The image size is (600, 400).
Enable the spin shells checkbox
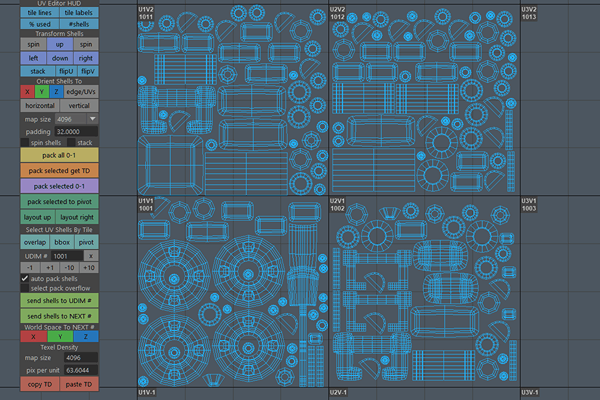[x=25, y=143]
